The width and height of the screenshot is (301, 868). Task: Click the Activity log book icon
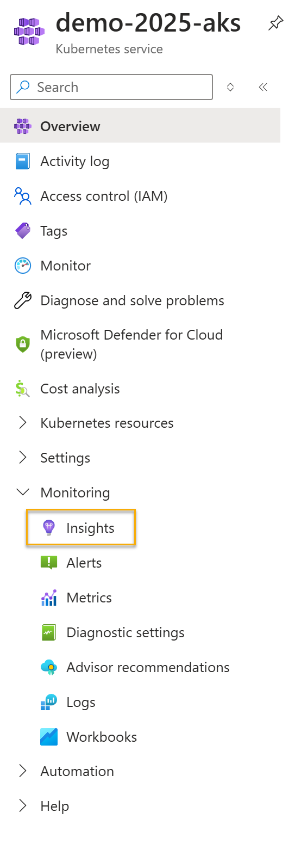tap(23, 162)
